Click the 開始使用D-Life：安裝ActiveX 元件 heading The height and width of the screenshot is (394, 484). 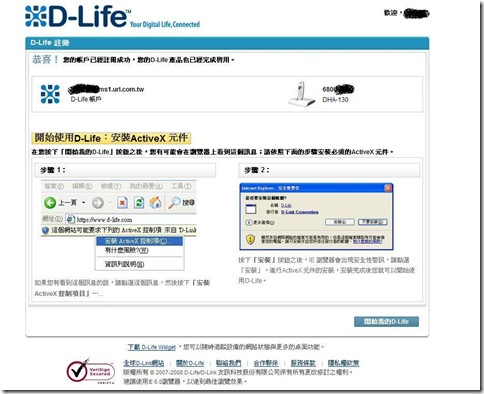[x=111, y=138]
